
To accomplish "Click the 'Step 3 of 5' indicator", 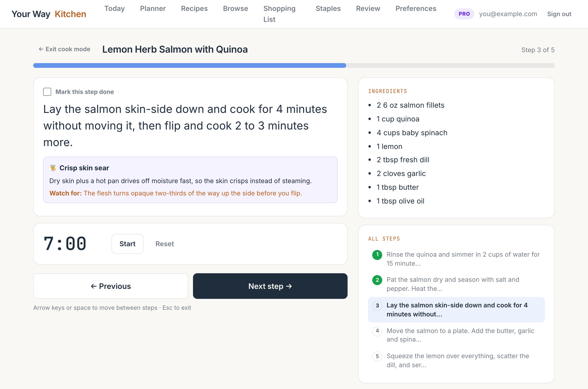I will 538,50.
